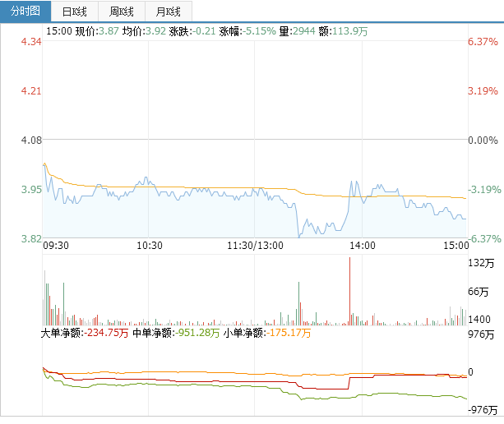
Task: Click the 15:00 time axis label
Action: click(455, 246)
